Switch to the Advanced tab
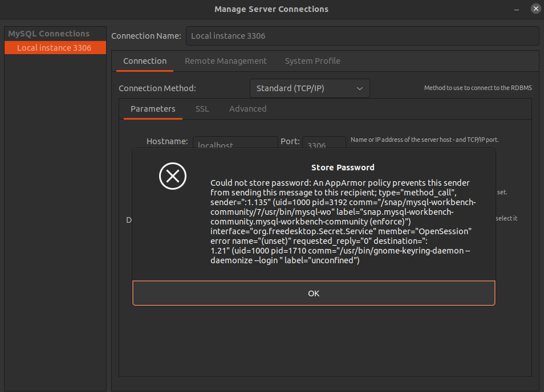Screen dimensions: 544x392 (247, 109)
